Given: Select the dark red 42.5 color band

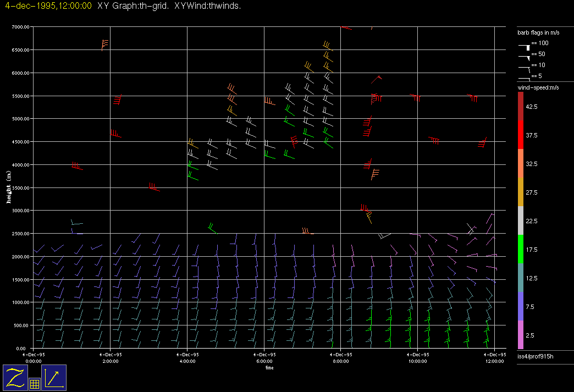Looking at the screenshot, I should (x=521, y=106).
